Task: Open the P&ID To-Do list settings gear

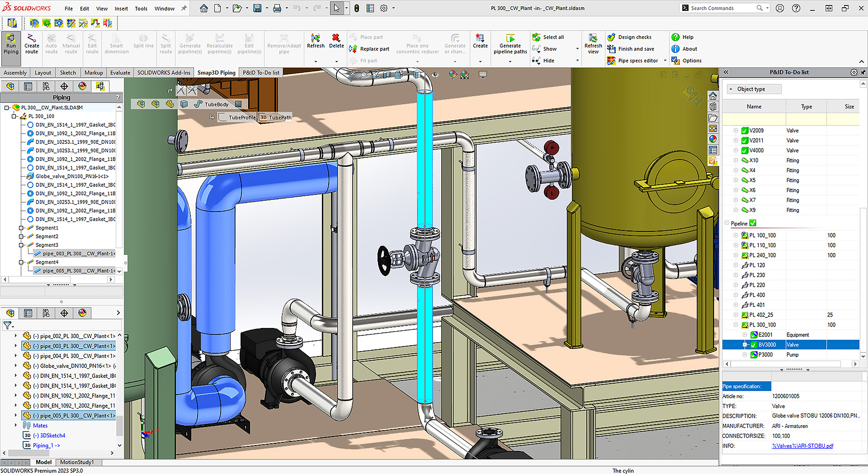Action: pyautogui.click(x=854, y=72)
